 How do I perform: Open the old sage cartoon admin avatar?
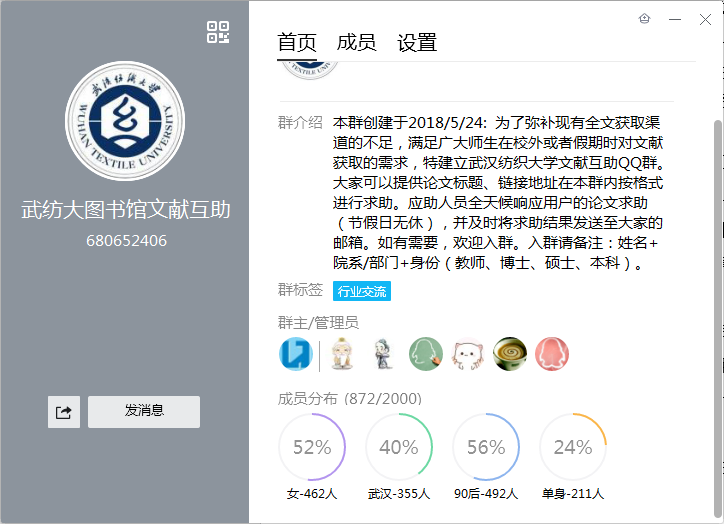342,354
